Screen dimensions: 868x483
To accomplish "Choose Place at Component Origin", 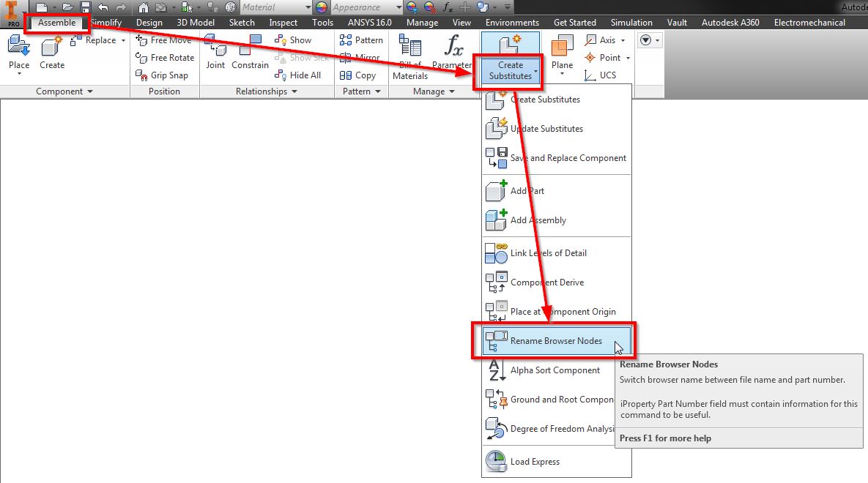I will point(557,312).
